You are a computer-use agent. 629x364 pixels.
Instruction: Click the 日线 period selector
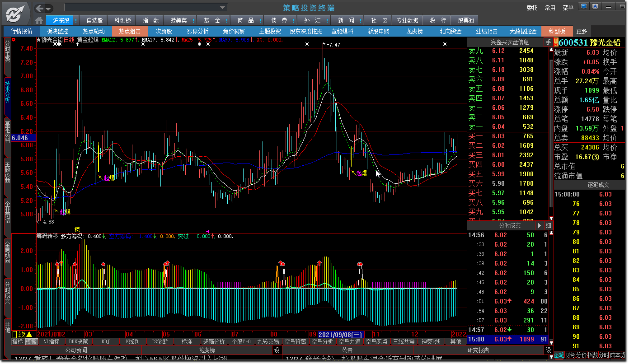pos(19,334)
